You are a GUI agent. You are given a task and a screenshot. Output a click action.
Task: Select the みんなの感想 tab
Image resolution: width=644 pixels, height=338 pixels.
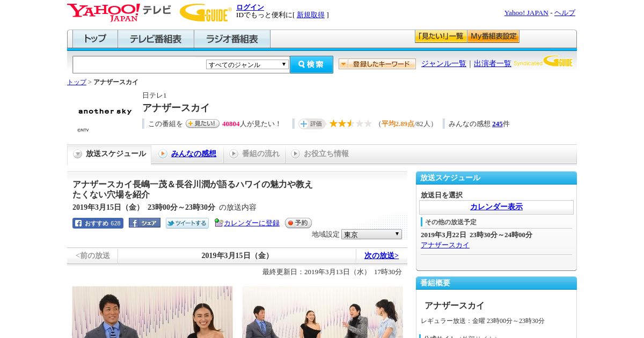click(187, 154)
